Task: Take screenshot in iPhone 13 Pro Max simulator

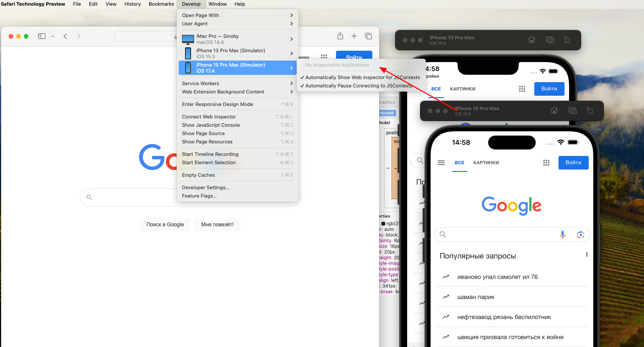Action: tap(550, 40)
